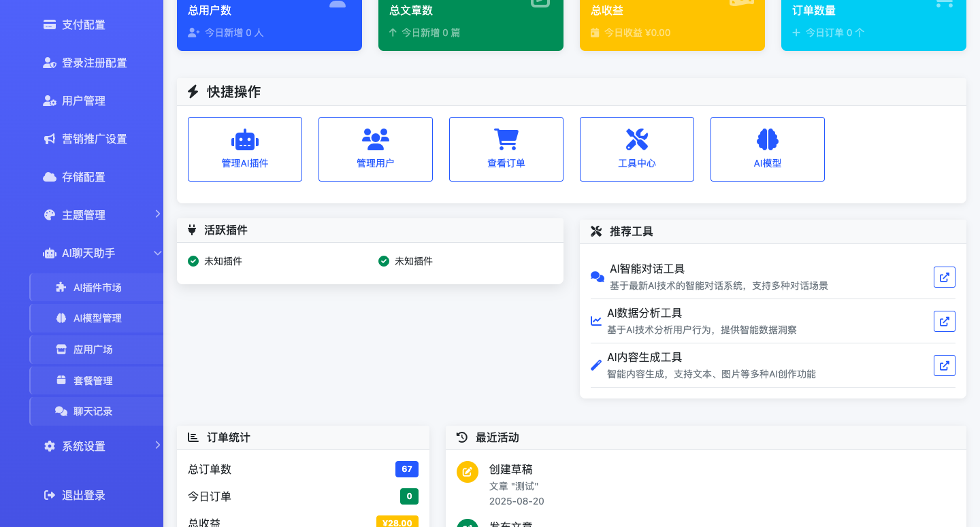Screen dimensions: 980x527
Task: Click the 总文章数 green stat card
Action: pos(471,25)
